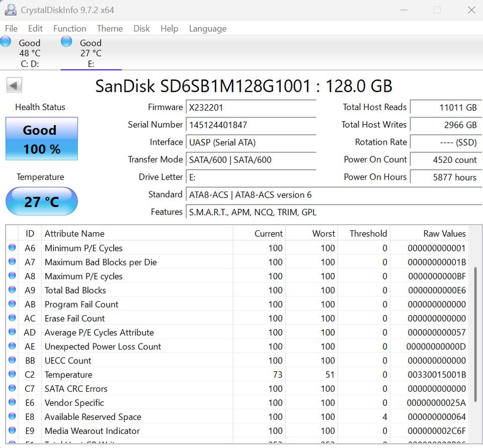Image resolution: width=483 pixels, height=448 pixels.
Task: Close the CrystalDiskInfo window
Action: 471,10
